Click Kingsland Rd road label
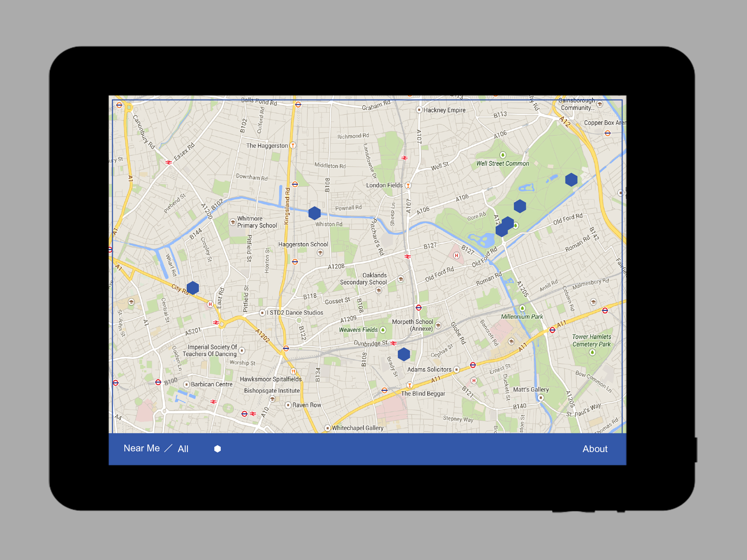The height and width of the screenshot is (560, 747). pos(287,206)
